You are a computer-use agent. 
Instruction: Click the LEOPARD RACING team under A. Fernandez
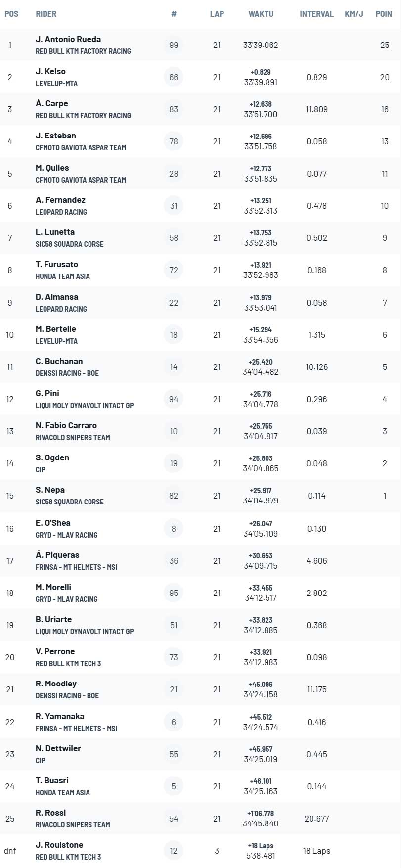click(61, 212)
